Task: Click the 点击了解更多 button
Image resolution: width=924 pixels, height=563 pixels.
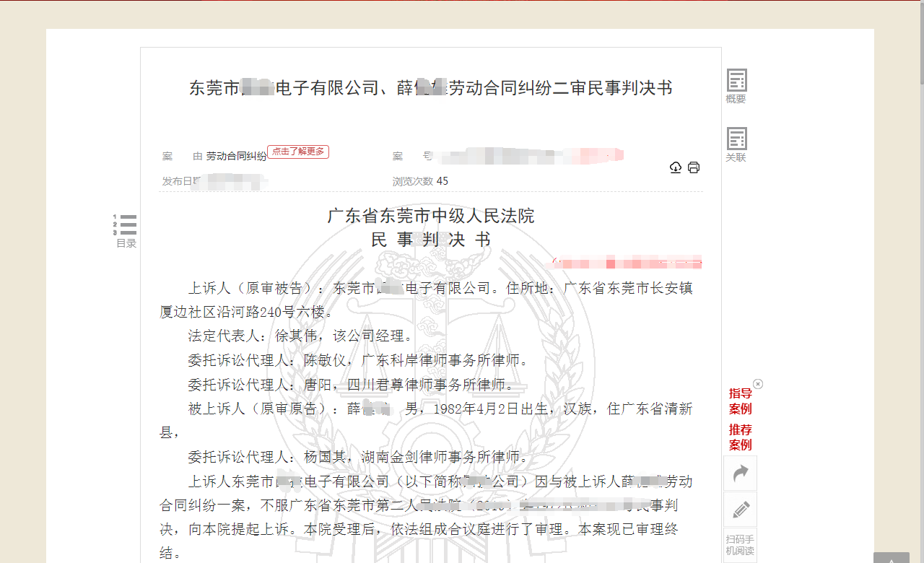Action: tap(298, 152)
